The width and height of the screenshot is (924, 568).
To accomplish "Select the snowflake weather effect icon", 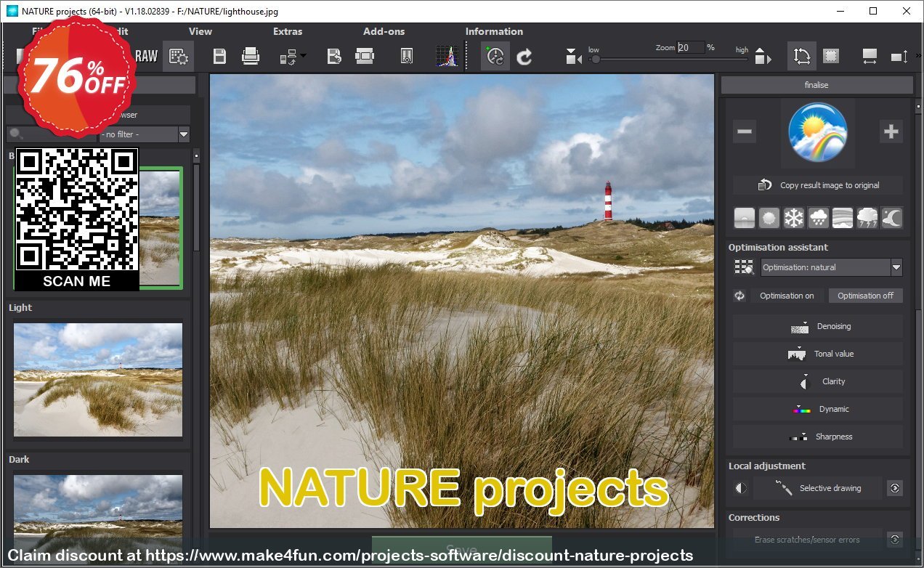I will pyautogui.click(x=794, y=218).
